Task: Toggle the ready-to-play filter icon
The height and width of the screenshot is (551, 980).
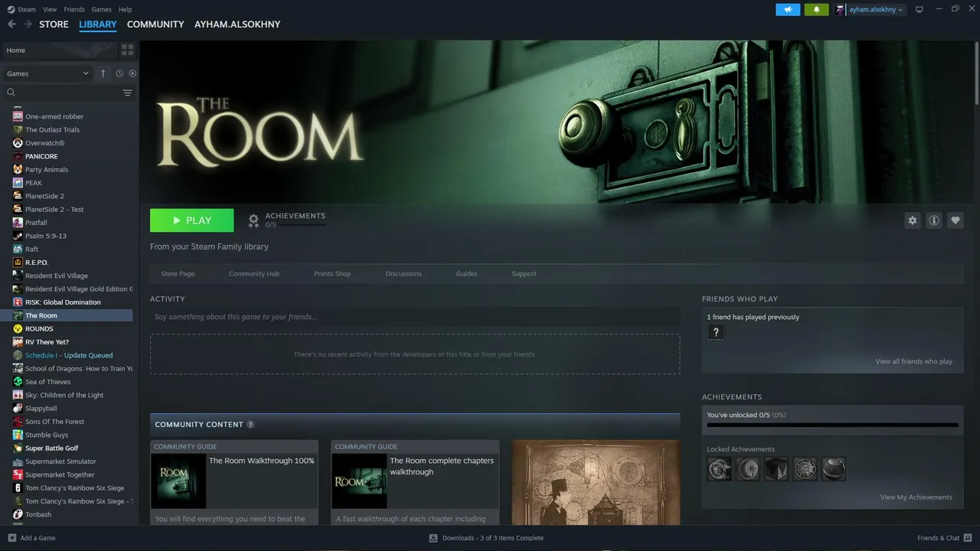Action: point(132,73)
